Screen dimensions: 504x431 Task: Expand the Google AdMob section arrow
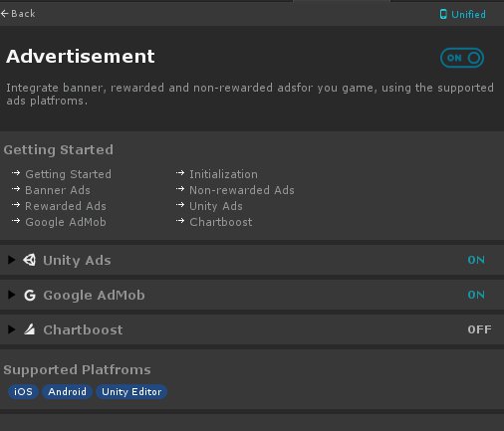point(11,295)
